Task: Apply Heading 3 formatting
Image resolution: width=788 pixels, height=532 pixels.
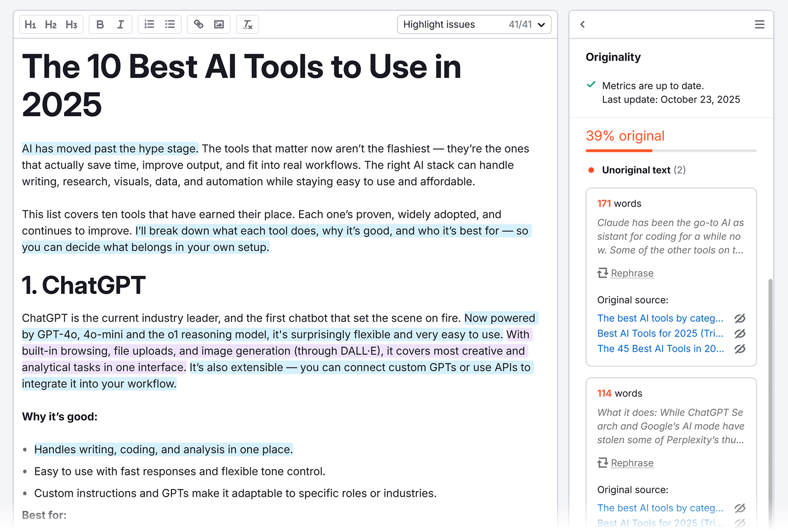Action: pos(71,24)
